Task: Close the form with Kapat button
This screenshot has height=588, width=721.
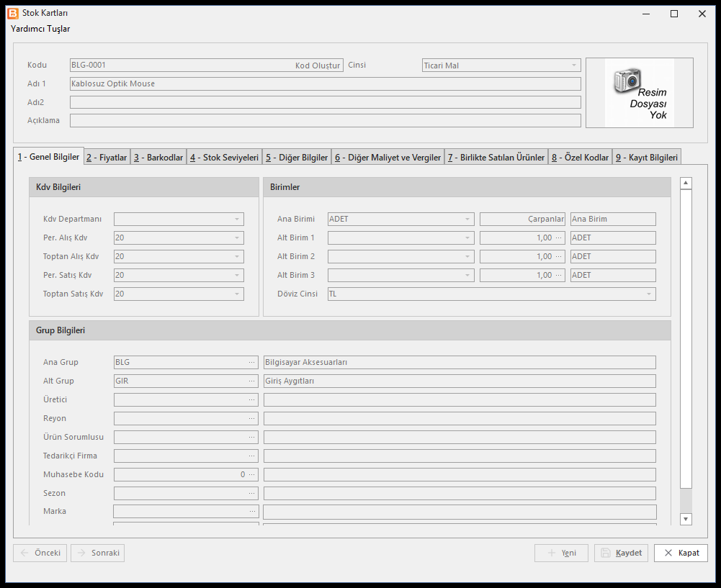Action: tap(681, 553)
